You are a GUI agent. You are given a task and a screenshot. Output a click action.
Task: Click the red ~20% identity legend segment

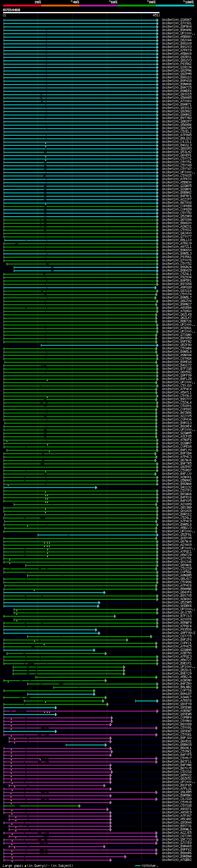pyautogui.click(x=22, y=6)
